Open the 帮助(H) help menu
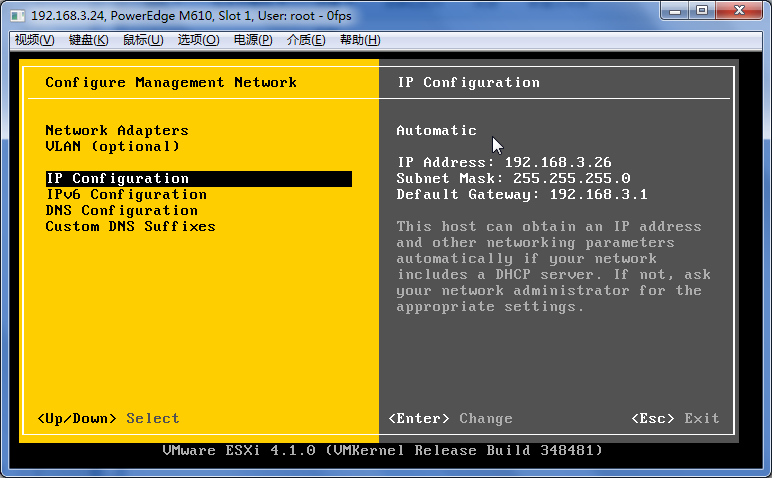This screenshot has height=478, width=772. point(360,40)
